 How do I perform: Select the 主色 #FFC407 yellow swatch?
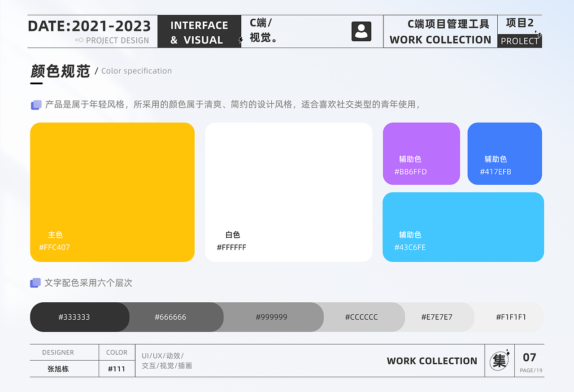[112, 192]
